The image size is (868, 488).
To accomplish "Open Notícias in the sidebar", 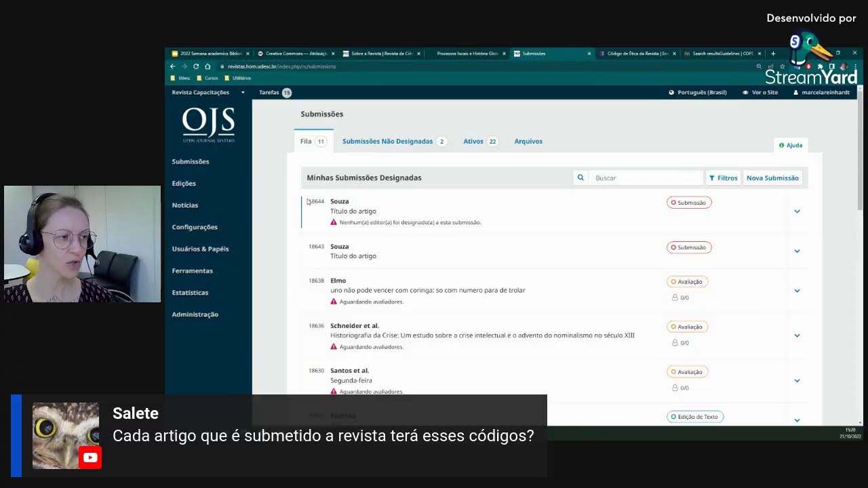I will click(185, 205).
